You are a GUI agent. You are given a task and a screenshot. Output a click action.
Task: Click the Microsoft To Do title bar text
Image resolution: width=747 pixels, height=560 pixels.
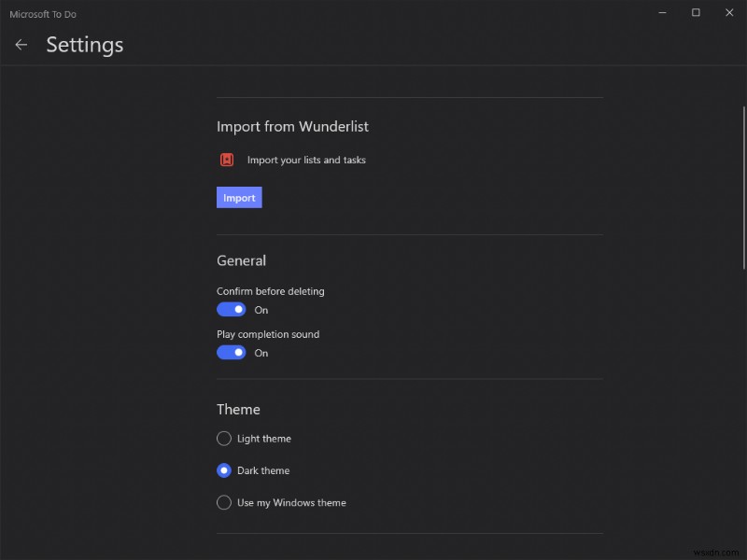[x=43, y=14]
